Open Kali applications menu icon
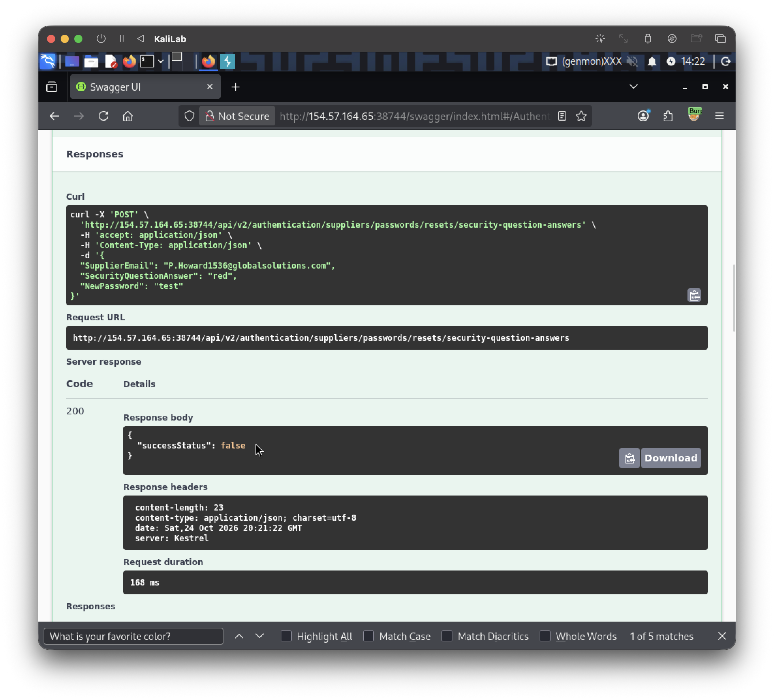This screenshot has height=700, width=774. (x=48, y=61)
